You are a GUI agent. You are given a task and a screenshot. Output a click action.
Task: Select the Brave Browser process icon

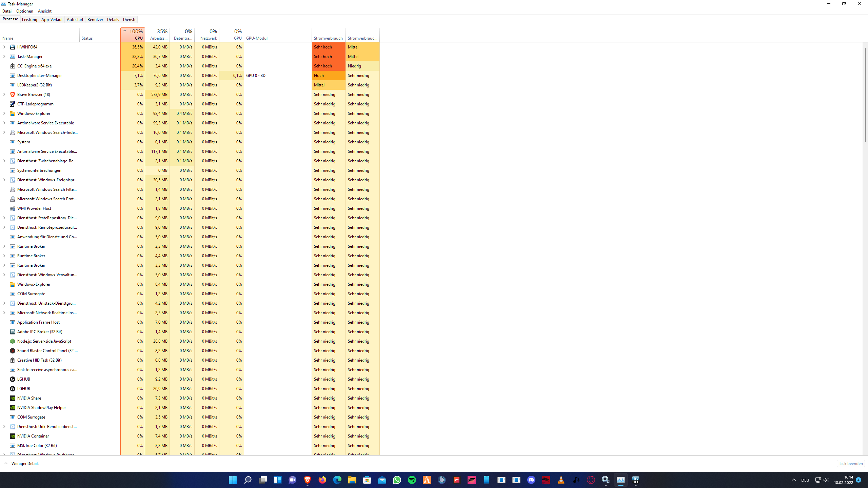[13, 95]
